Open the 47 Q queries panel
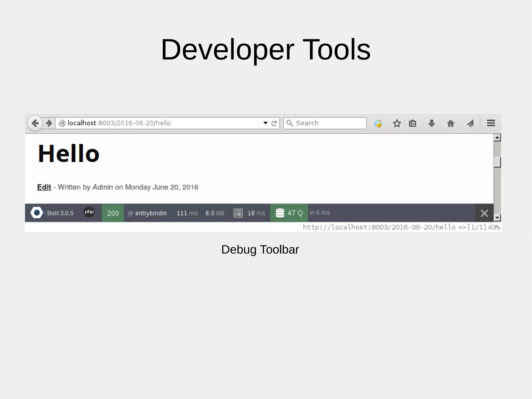This screenshot has width=532, height=399. [289, 213]
